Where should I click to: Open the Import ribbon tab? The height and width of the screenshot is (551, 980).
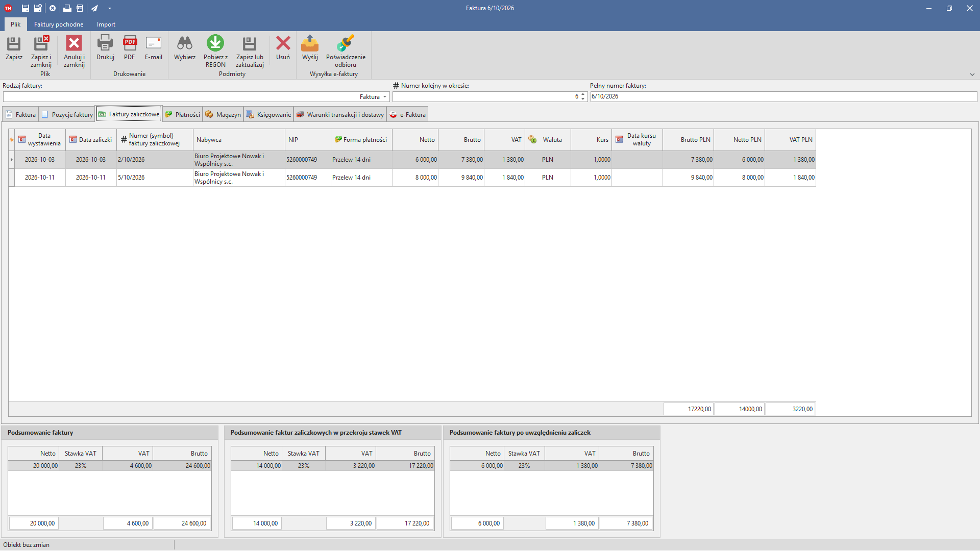(x=106, y=24)
